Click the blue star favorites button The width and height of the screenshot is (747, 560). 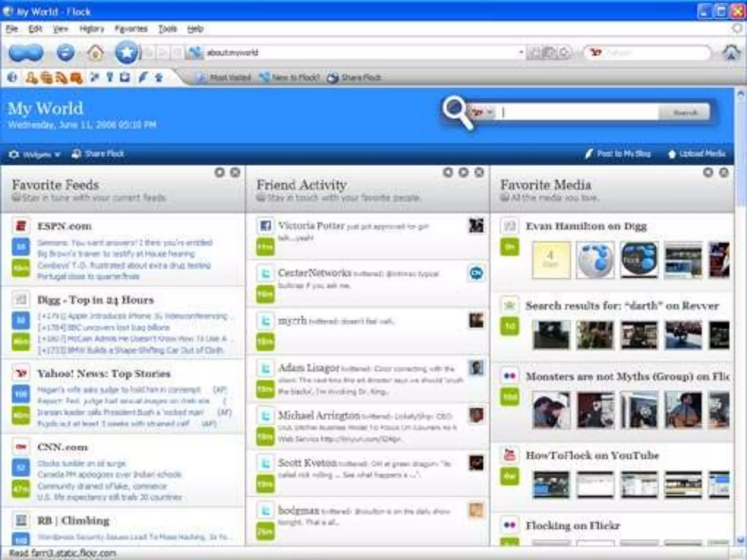point(126,53)
